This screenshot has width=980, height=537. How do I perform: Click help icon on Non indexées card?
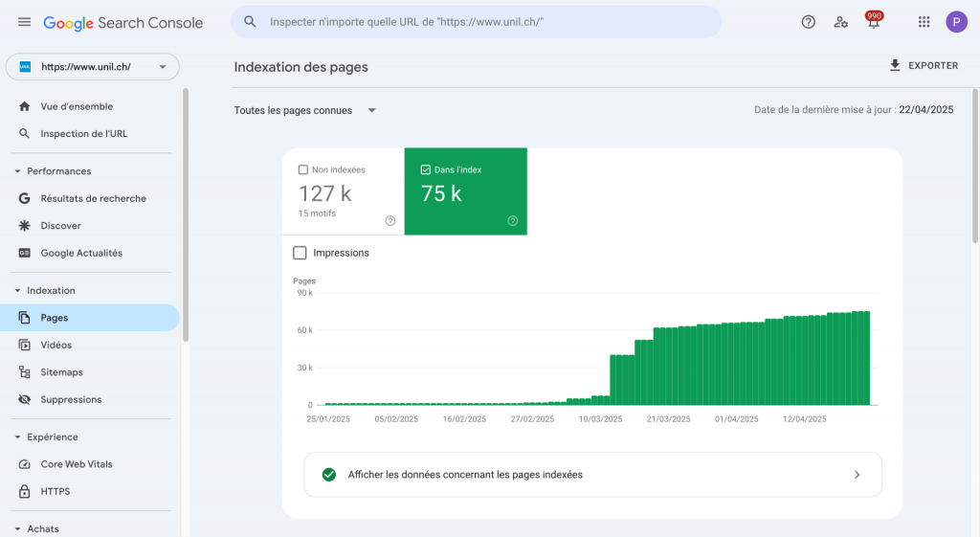(x=390, y=221)
